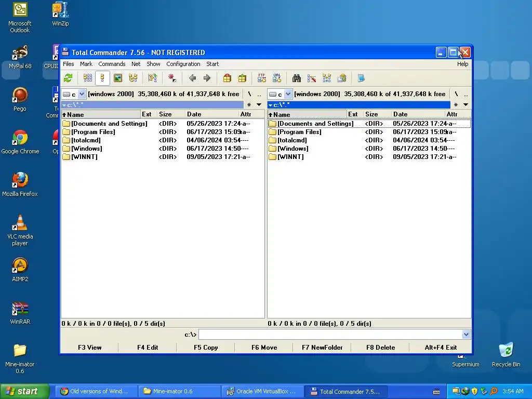Click the command line input field
Image resolution: width=532 pixels, height=399 pixels.
tap(330, 335)
